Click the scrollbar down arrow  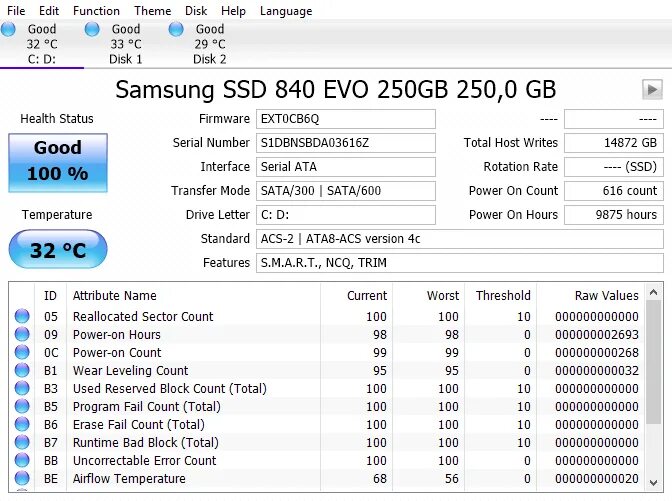tap(654, 483)
